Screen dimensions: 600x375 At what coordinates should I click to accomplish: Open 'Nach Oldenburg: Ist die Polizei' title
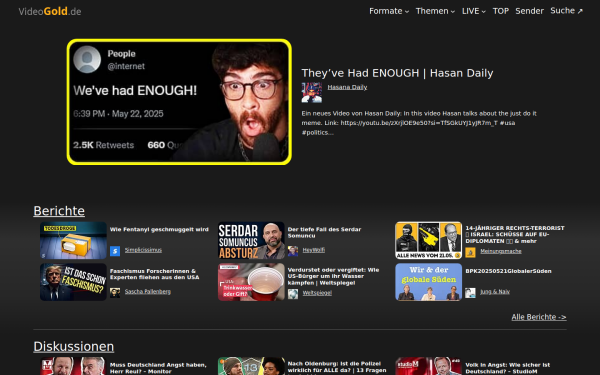(337, 367)
